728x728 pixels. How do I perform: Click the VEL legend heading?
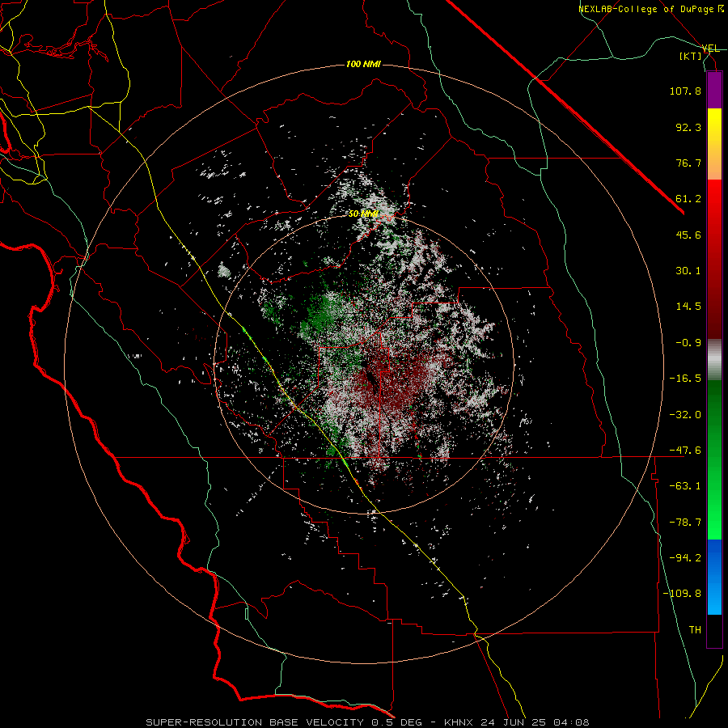point(710,49)
